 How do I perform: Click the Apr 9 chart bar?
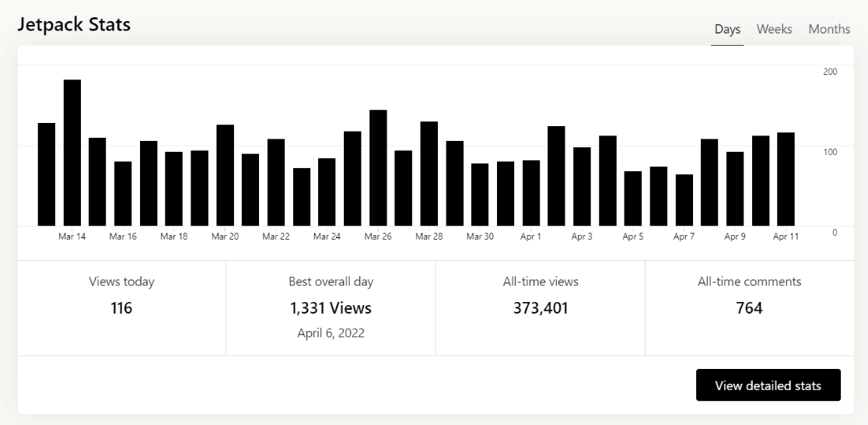coord(735,188)
